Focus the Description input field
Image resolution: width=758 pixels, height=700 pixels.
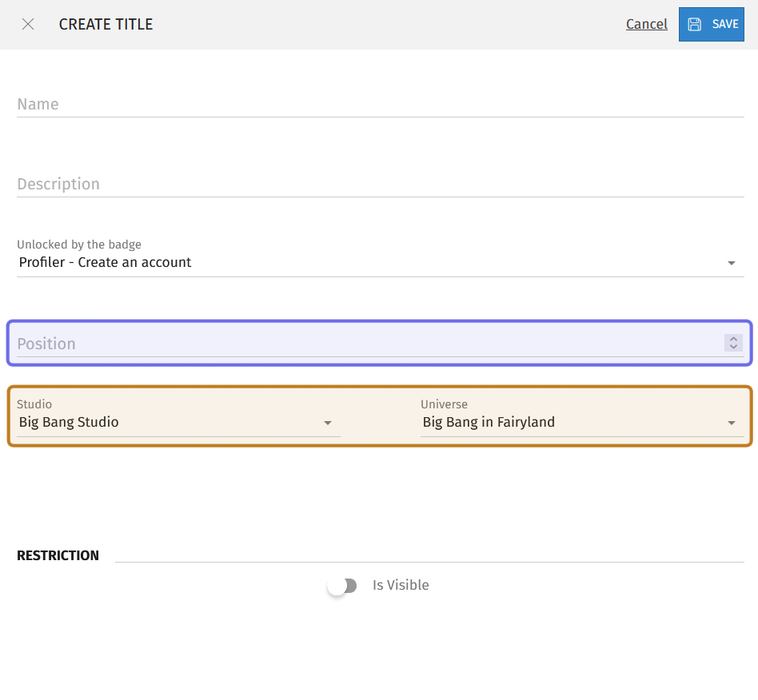381,184
